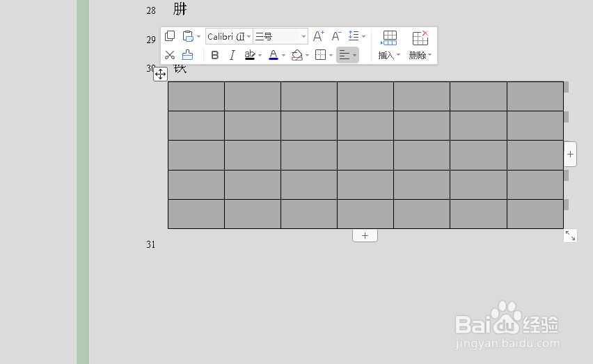The width and height of the screenshot is (593, 364).
Task: Click the top-left cell of the table
Action: [x=196, y=96]
